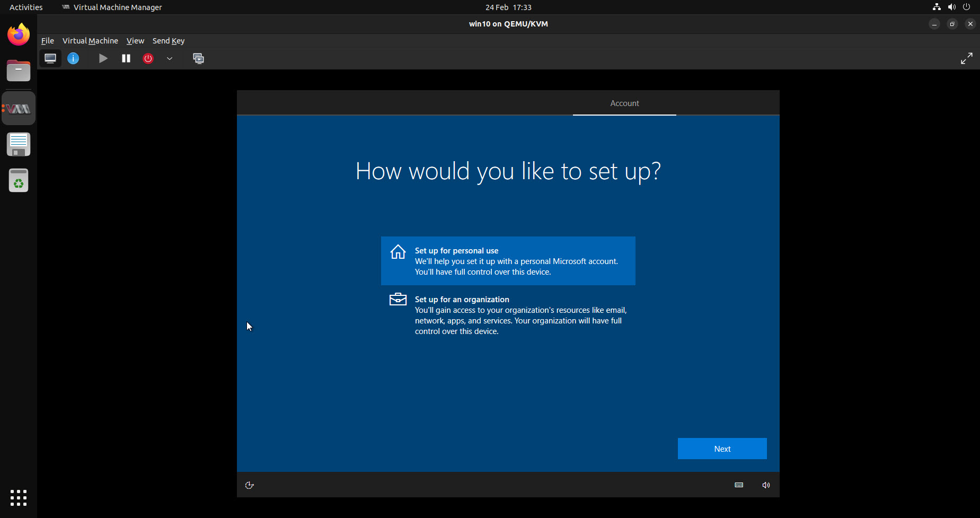Click the virtual machine snapshots icon
The image size is (980, 518).
pyautogui.click(x=199, y=59)
